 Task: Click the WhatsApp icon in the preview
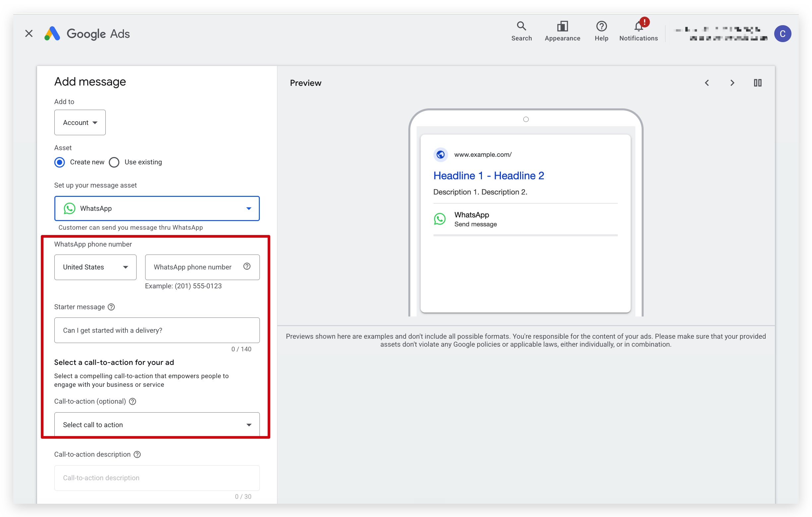(x=440, y=219)
